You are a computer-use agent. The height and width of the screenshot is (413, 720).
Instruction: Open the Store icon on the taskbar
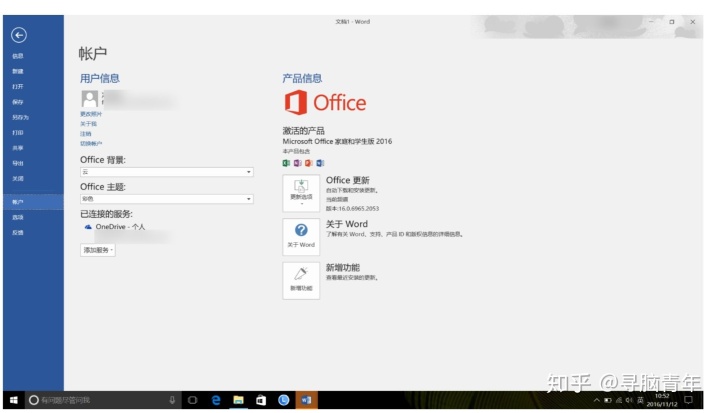[x=261, y=400]
